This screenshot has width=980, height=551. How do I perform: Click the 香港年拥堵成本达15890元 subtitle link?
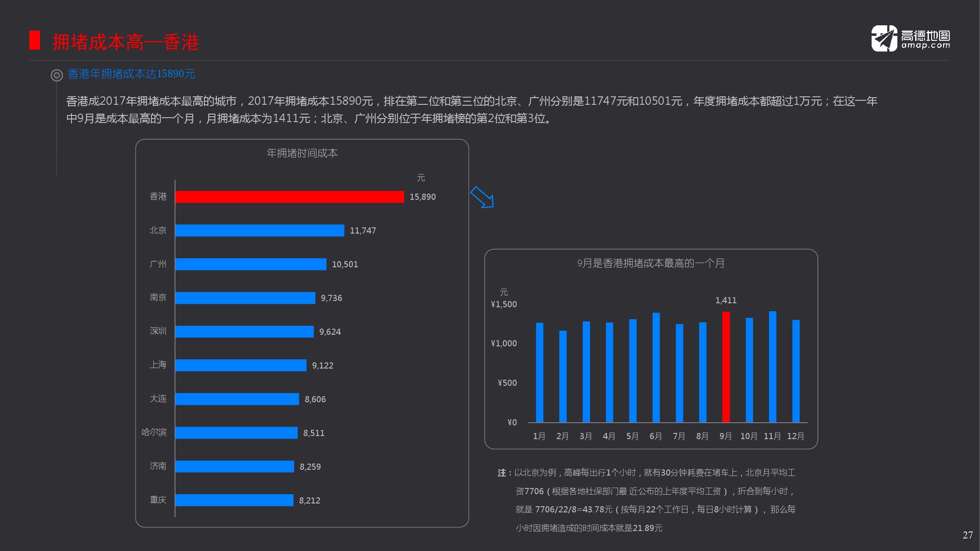tap(131, 74)
